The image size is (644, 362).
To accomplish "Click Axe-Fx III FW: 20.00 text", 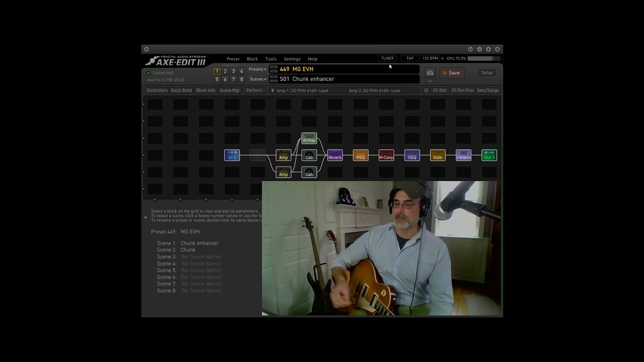I will pos(166,80).
